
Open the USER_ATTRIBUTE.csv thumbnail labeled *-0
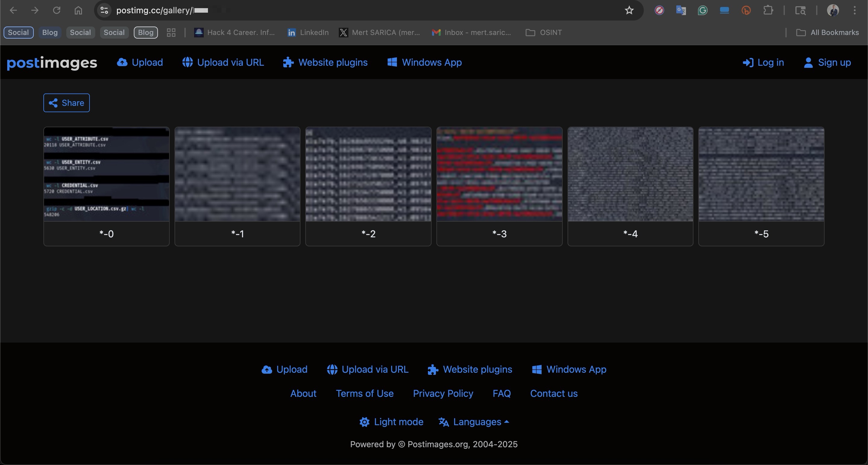106,174
